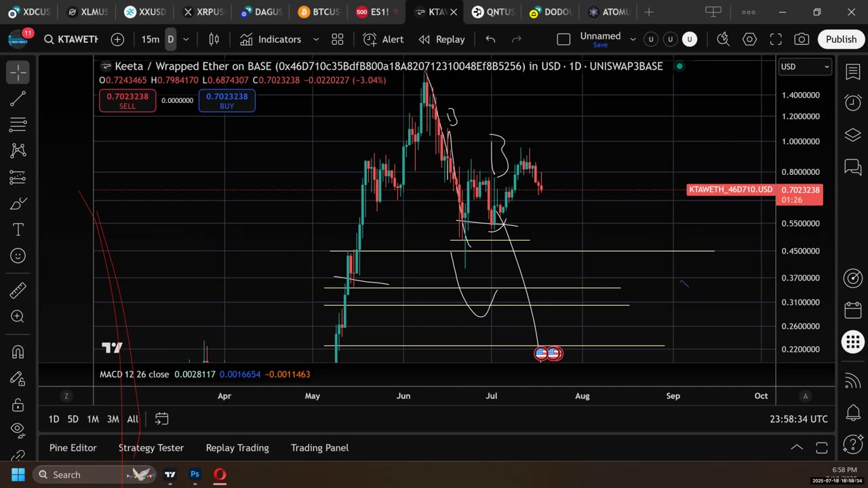This screenshot has height=488, width=868.
Task: Select the XABCD pattern tool
Action: pyautogui.click(x=18, y=151)
